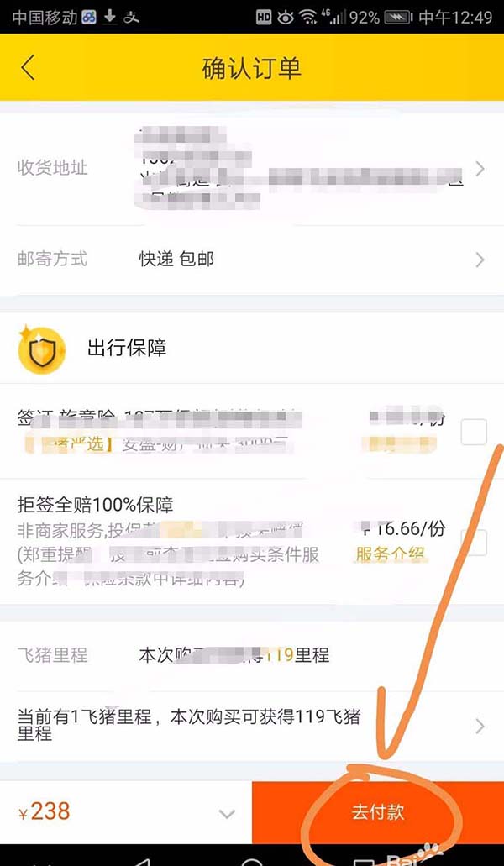Tap the eye comfort status icon
Screen dimensions: 504x866
click(x=286, y=18)
